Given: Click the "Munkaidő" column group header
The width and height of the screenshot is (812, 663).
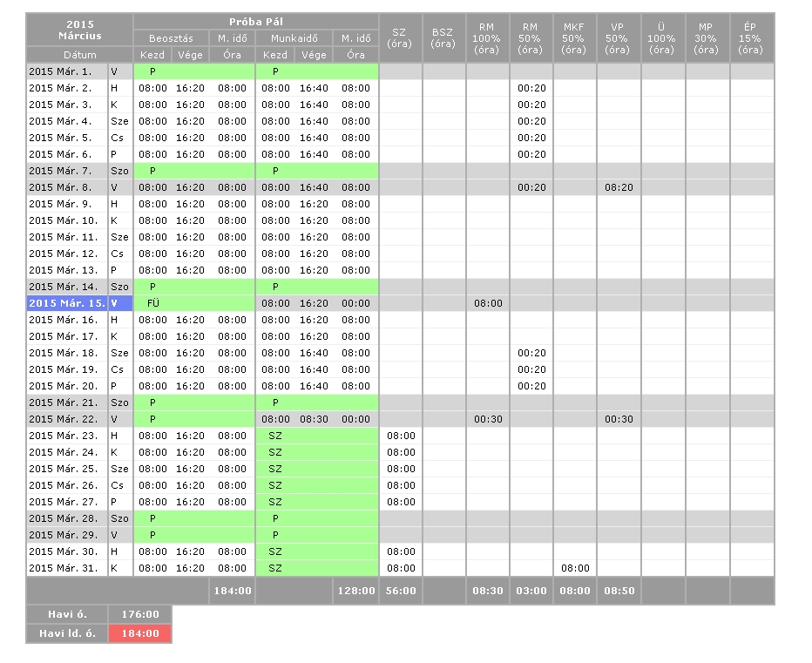Looking at the screenshot, I should 293,38.
